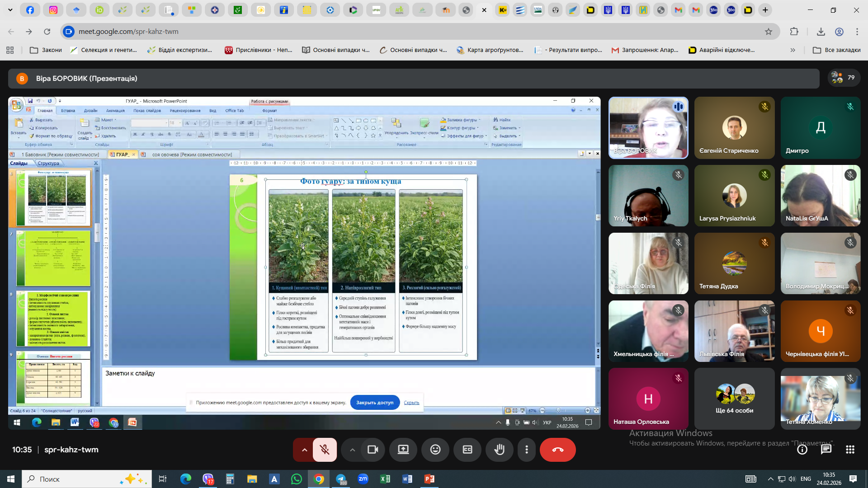Screen dimensions: 868x488
Task: Expand audio settings arrow beside microphone
Action: pyautogui.click(x=304, y=450)
